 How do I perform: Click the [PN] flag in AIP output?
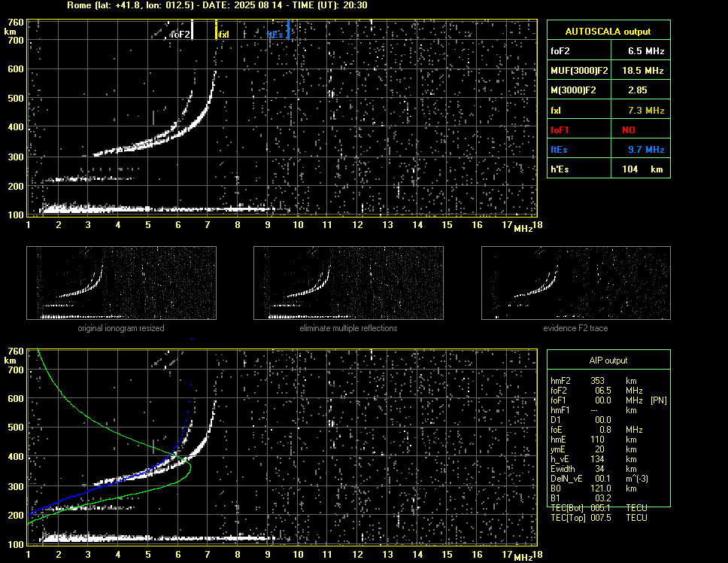coord(658,400)
